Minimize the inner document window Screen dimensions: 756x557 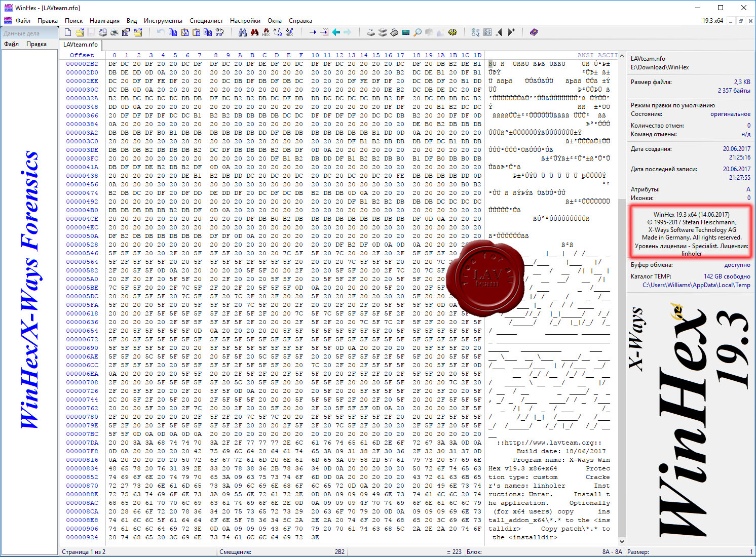click(x=731, y=21)
